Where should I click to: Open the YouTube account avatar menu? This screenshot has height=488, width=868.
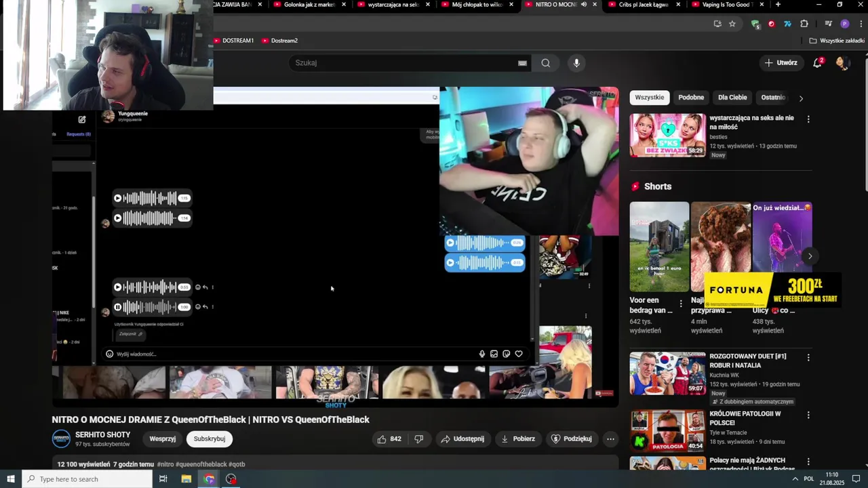842,62
